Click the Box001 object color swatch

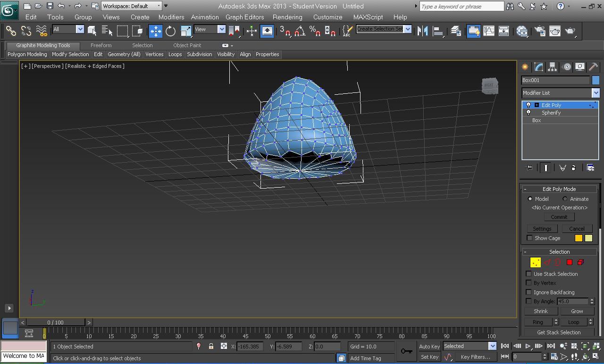[596, 80]
